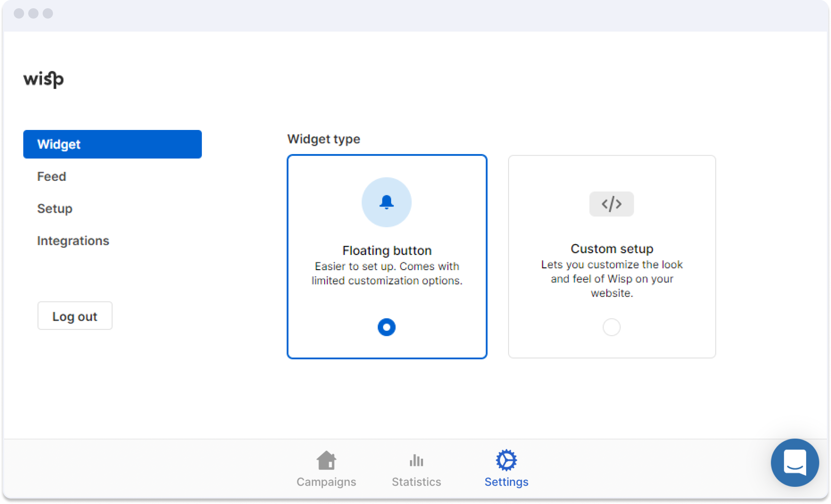The image size is (831, 504).
Task: Go to the Setup section
Action: 55,209
